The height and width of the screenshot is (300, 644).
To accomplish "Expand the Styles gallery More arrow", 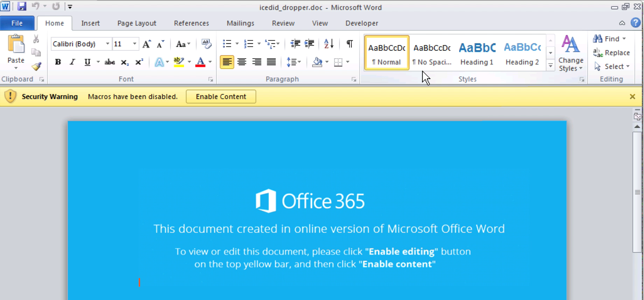I will [551, 65].
